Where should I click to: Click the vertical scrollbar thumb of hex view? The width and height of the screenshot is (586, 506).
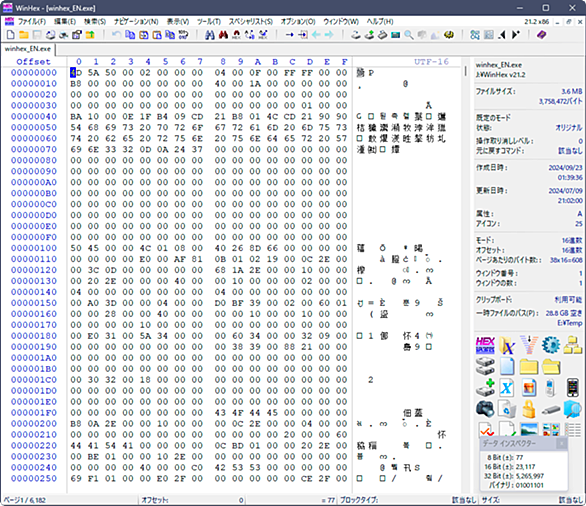pos(465,71)
